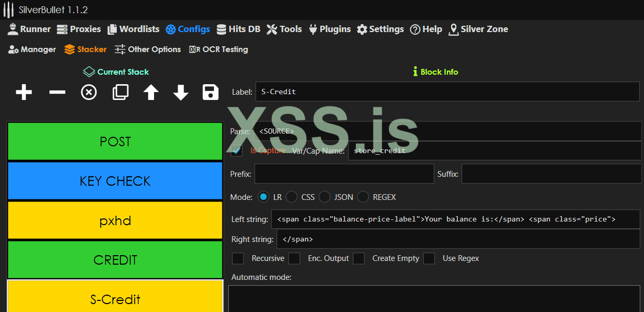The height and width of the screenshot is (312, 644).
Task: Click the Current Stack header
Action: pyautogui.click(x=116, y=72)
